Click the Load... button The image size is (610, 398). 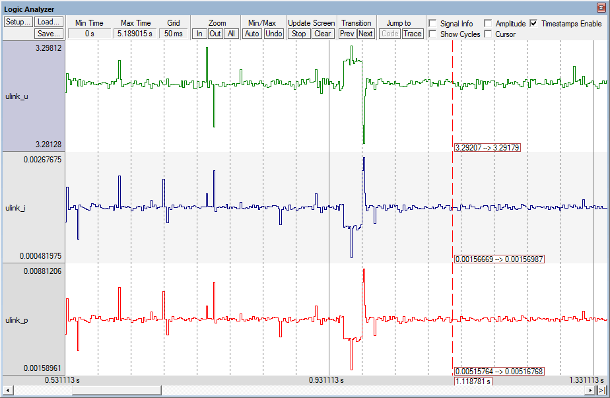(x=49, y=22)
